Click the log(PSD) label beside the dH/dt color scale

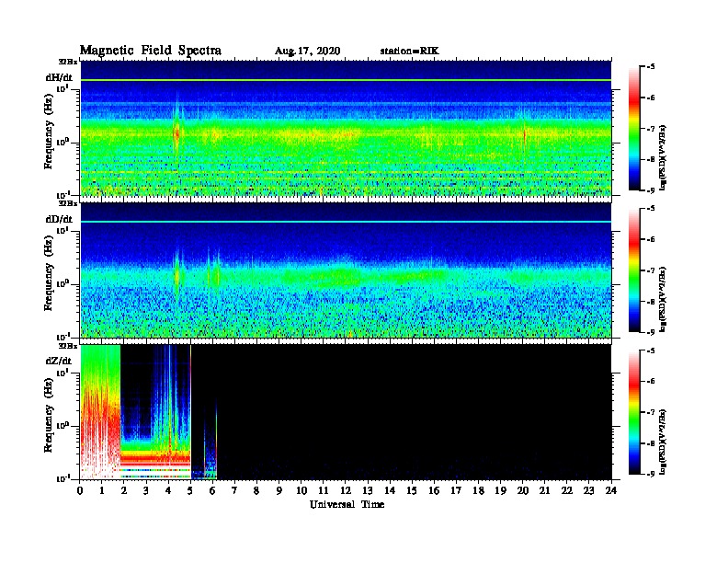[663, 157]
